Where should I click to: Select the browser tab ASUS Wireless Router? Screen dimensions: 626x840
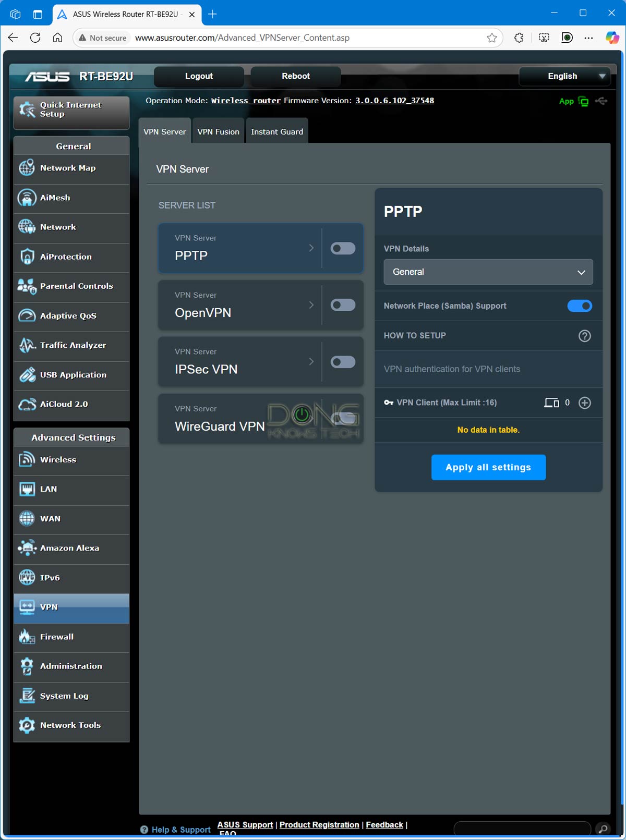point(127,14)
